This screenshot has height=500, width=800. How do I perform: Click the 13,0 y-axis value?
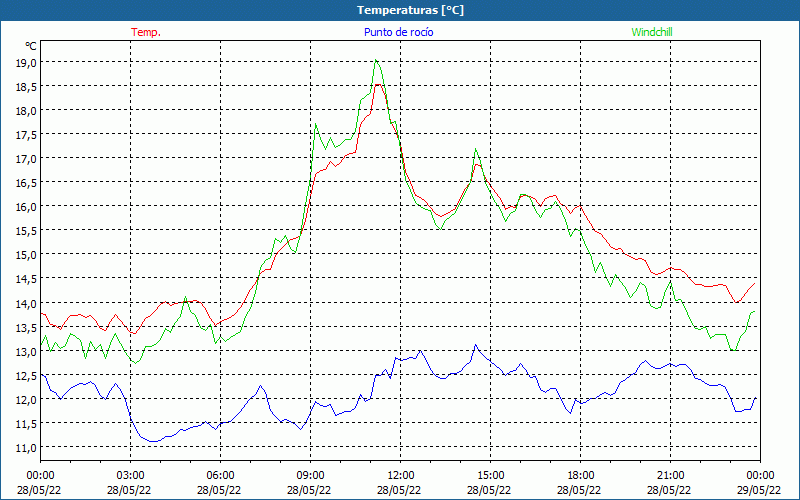26,351
